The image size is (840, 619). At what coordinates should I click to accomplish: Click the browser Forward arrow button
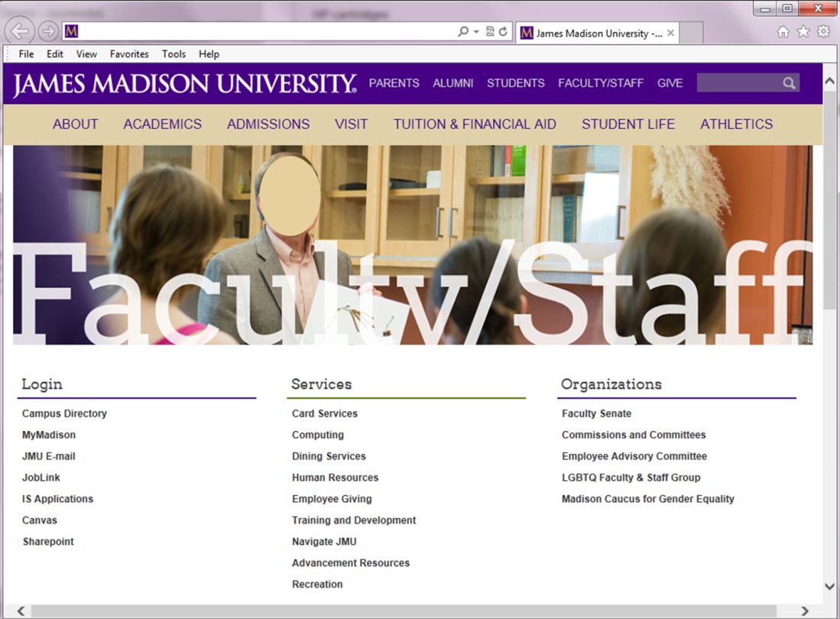point(48,31)
